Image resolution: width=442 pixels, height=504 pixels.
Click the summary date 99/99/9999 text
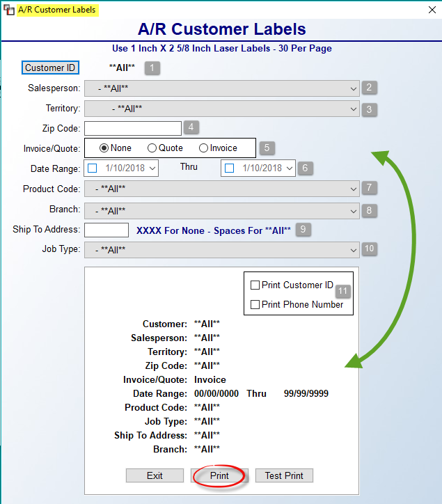coord(306,393)
